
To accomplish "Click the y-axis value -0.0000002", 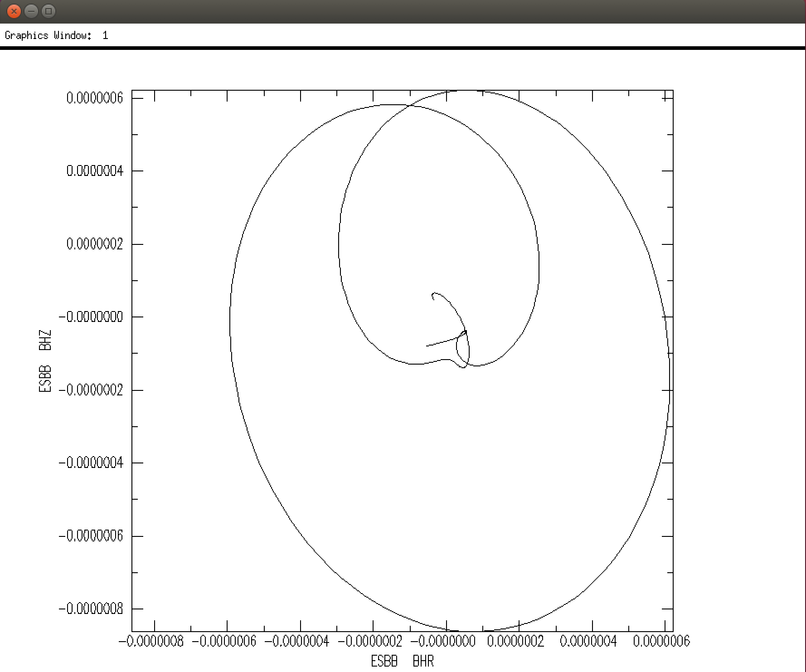I will (91, 390).
